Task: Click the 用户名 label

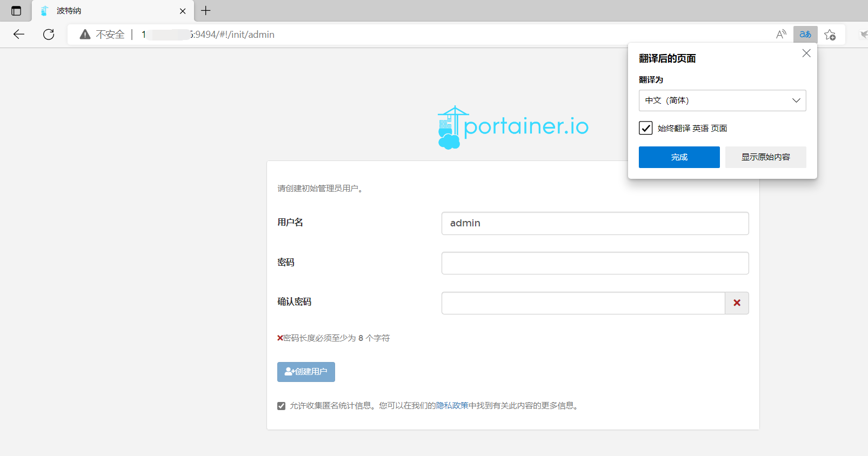Action: (290, 223)
